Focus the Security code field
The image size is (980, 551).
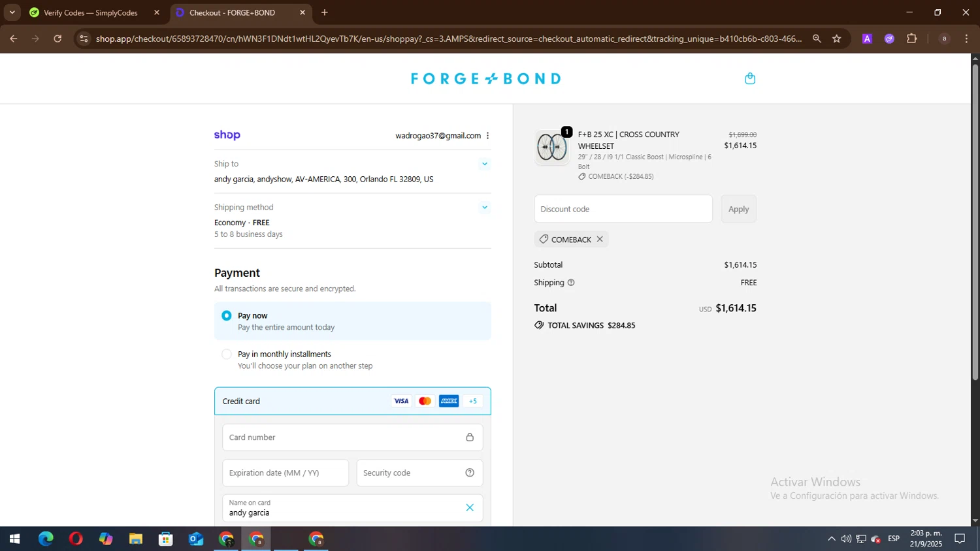pos(419,473)
